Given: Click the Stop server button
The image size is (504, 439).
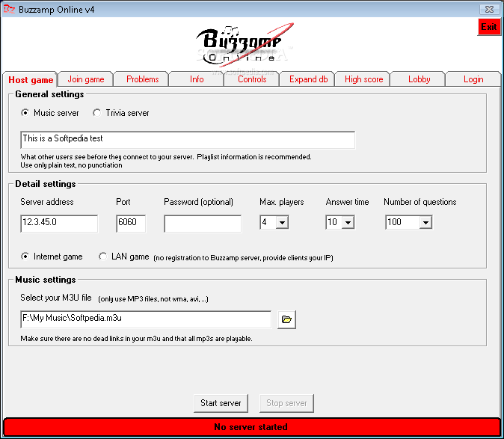Looking at the screenshot, I should click(286, 403).
